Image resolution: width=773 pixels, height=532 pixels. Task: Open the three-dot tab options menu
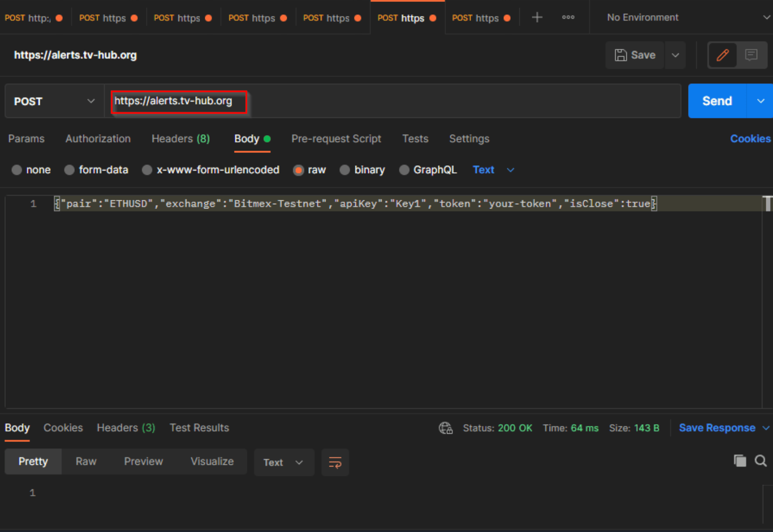pyautogui.click(x=568, y=17)
